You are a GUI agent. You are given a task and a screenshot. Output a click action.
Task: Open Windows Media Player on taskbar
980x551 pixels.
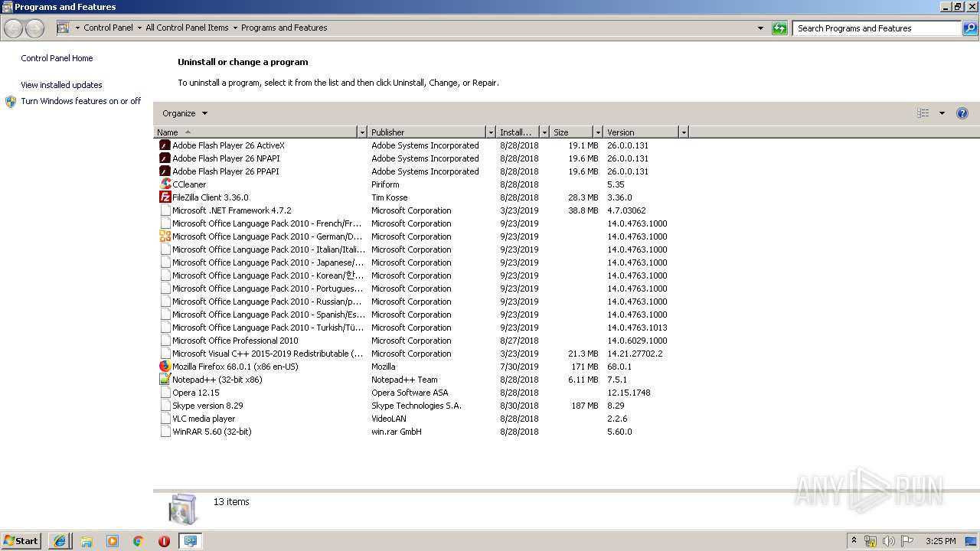[x=113, y=541]
